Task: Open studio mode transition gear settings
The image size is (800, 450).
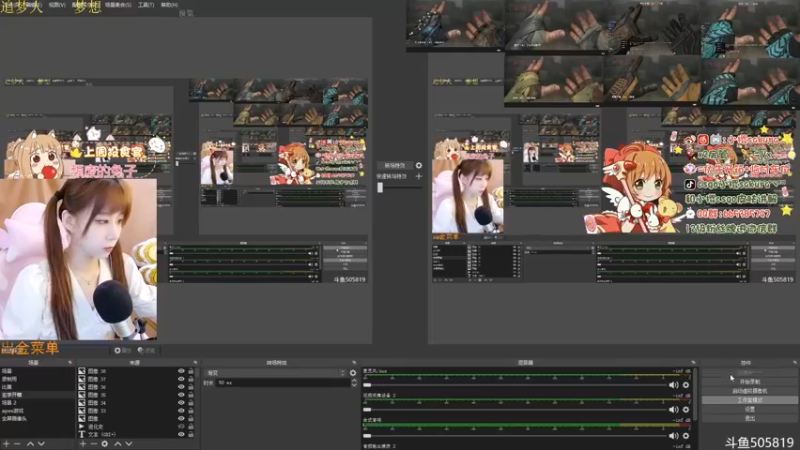Action: coord(419,165)
